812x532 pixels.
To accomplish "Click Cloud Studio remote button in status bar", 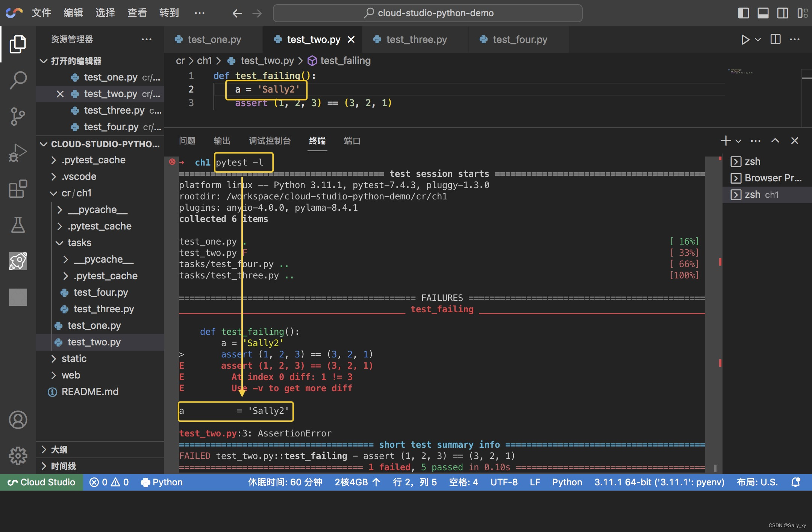I will pos(41,482).
